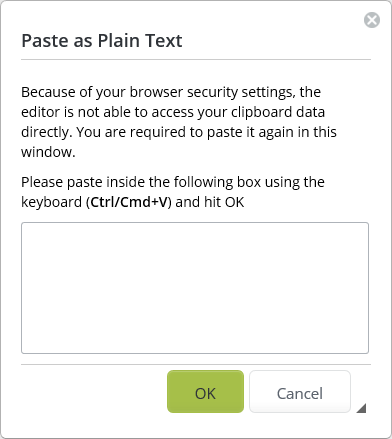Click the divider line below the title

[196, 60]
